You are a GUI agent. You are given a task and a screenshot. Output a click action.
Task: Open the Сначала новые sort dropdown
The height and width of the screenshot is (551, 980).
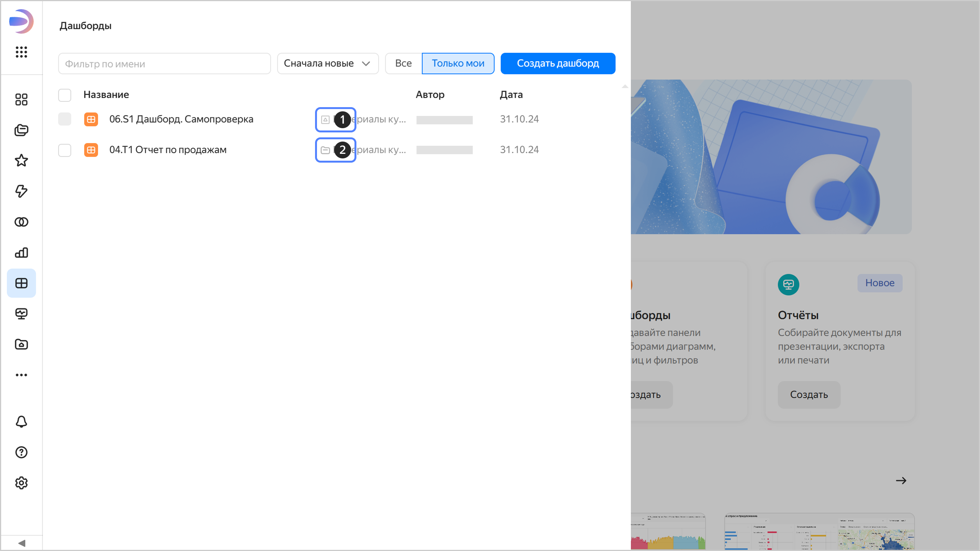tap(328, 64)
